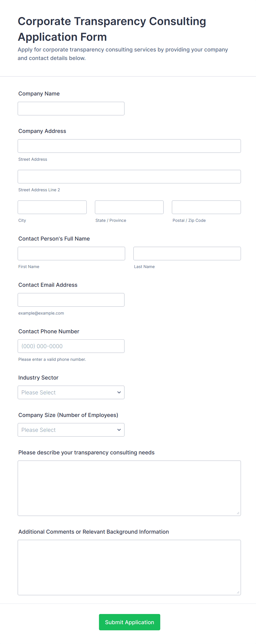Expand the Company Size chevron arrow
The image size is (256, 644).
click(x=119, y=430)
